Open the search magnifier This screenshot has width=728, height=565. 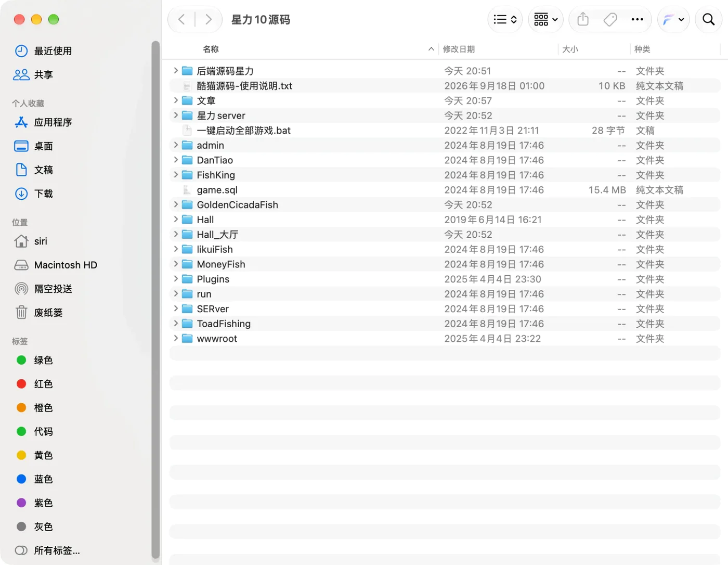(x=708, y=20)
